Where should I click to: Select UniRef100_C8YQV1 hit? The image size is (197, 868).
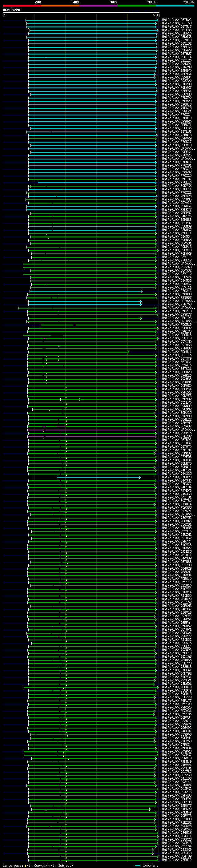[x=177, y=629]
